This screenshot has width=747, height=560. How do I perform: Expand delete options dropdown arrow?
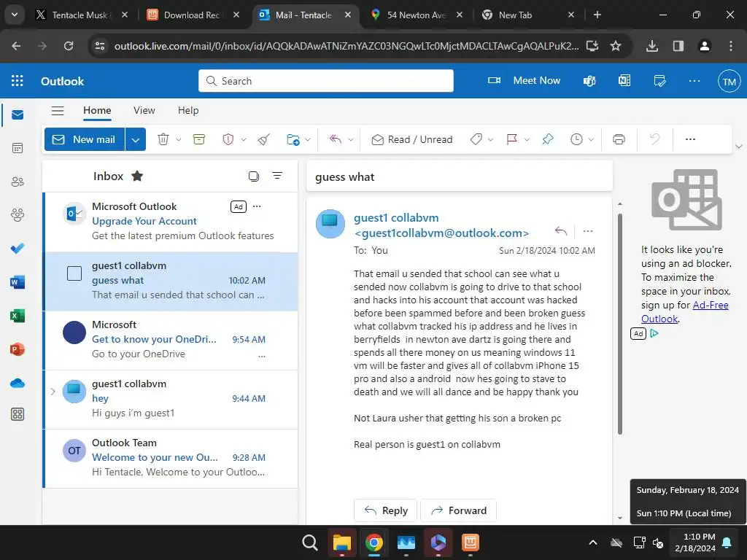click(x=179, y=139)
